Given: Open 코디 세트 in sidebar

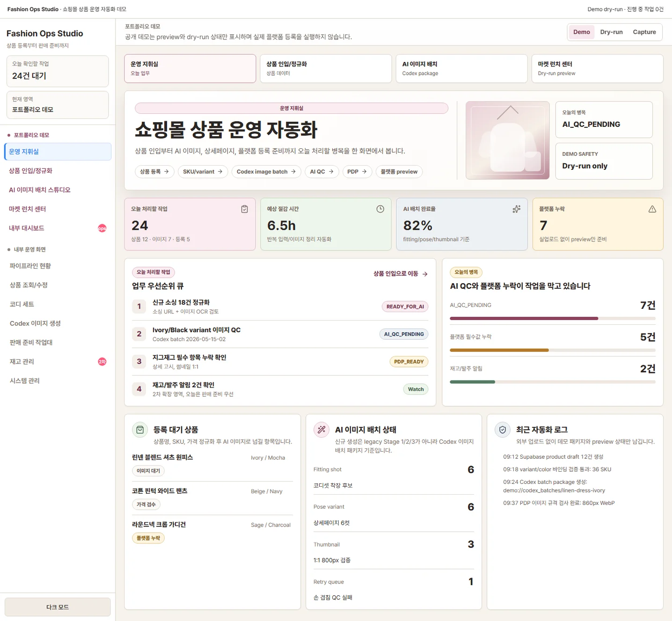Looking at the screenshot, I should point(58,304).
